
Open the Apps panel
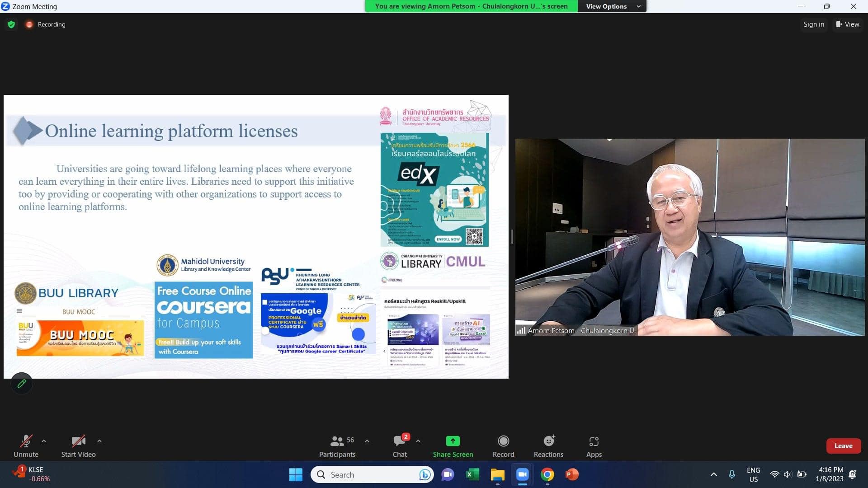click(x=594, y=441)
